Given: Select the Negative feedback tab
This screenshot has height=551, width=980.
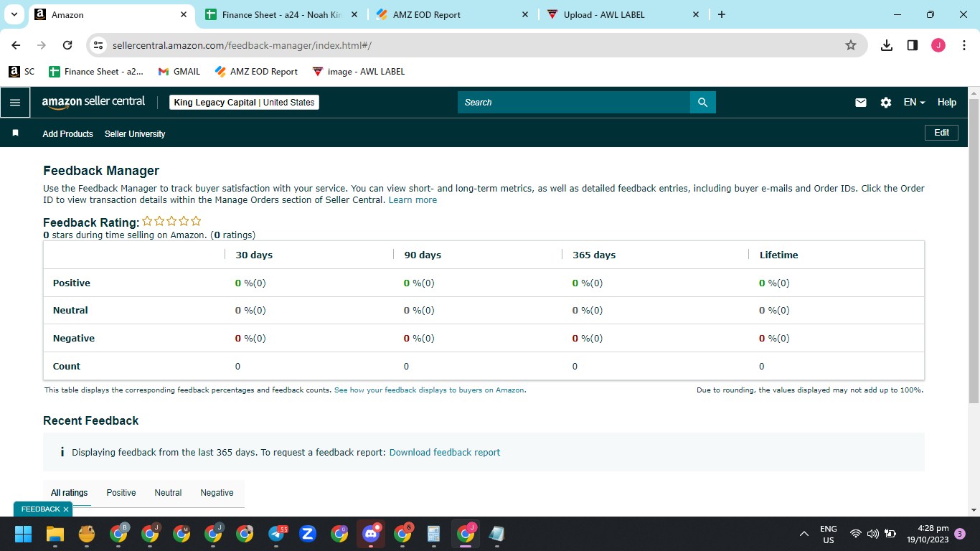Looking at the screenshot, I should point(217,493).
